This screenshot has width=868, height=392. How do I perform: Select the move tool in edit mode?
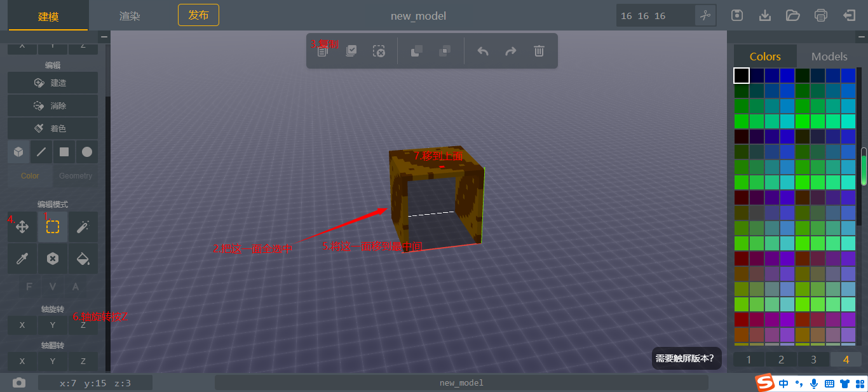tap(22, 227)
